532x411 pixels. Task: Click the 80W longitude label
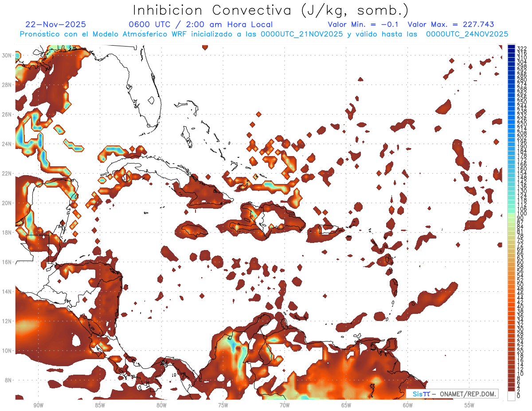(x=161, y=405)
